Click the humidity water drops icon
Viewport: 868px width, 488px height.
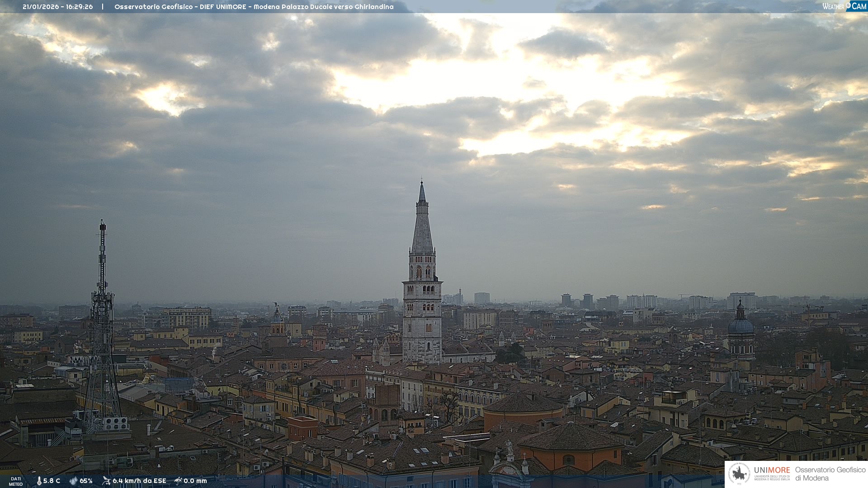coord(73,481)
